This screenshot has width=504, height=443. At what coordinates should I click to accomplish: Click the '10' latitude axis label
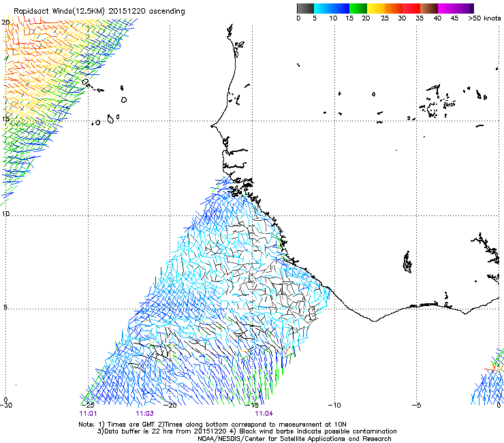(x=5, y=213)
